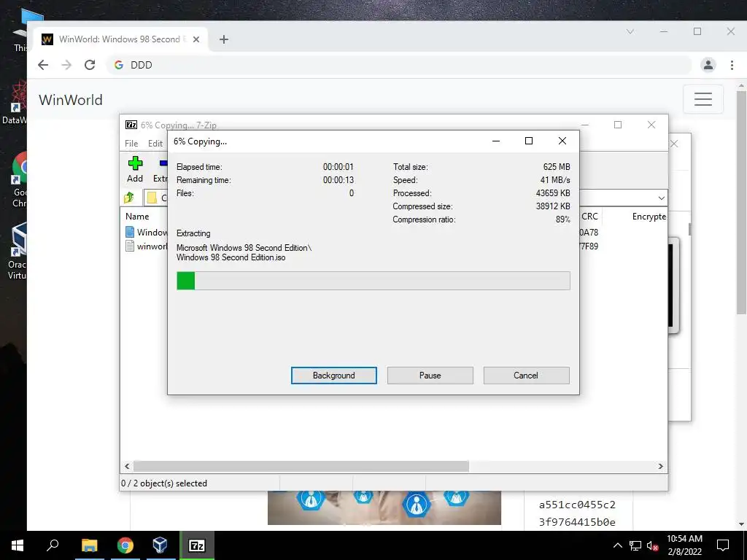This screenshot has width=747, height=560.
Task: Click the right arrow of 7-Zip scrollbar
Action: [660, 466]
